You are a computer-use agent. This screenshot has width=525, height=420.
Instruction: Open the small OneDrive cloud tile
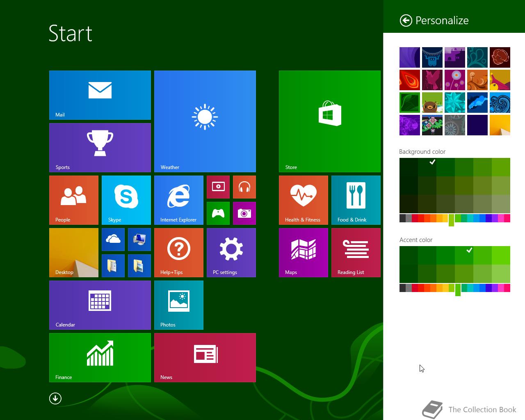tap(113, 240)
